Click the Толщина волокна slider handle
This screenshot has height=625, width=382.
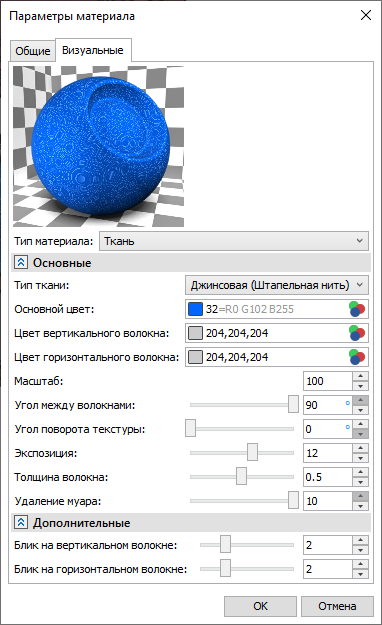pyautogui.click(x=241, y=476)
